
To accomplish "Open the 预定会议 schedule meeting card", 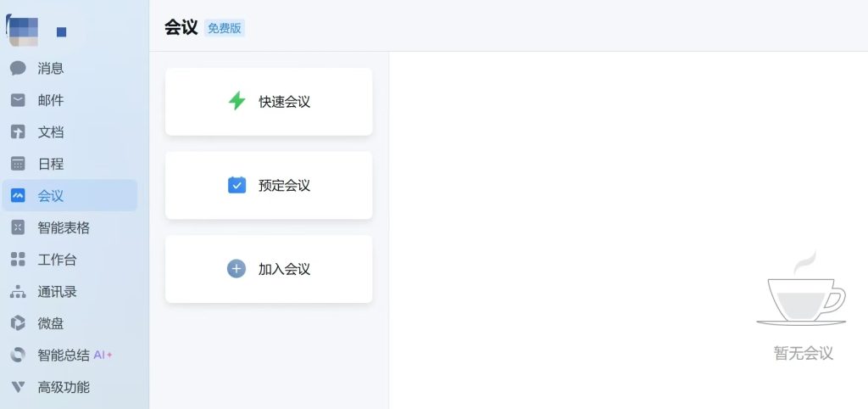I will (x=269, y=185).
